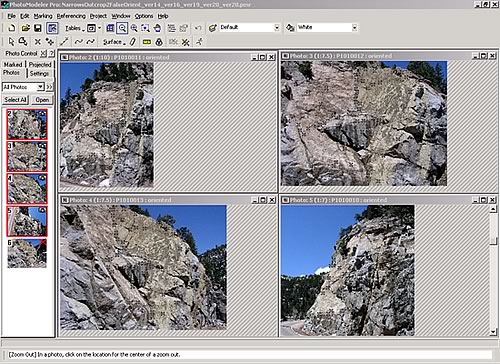Screen dimensions: 500x364
Task: Select the pan hand tool icon
Action: tap(157, 28)
